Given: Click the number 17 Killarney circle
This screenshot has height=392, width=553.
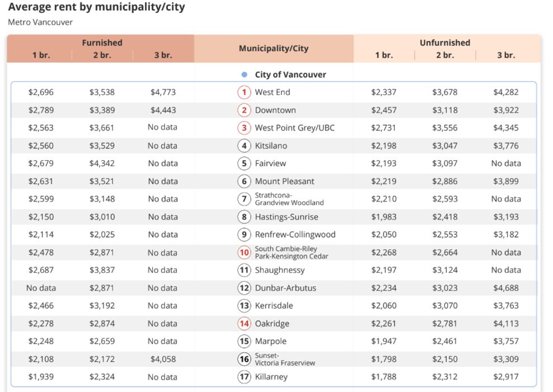Looking at the screenshot, I should [x=244, y=377].
